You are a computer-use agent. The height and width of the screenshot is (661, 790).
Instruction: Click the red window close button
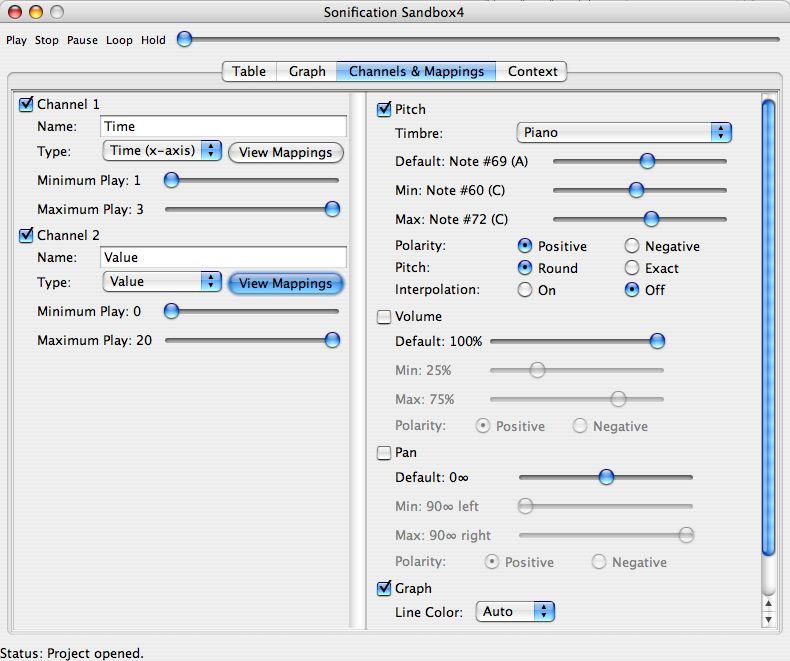click(15, 12)
